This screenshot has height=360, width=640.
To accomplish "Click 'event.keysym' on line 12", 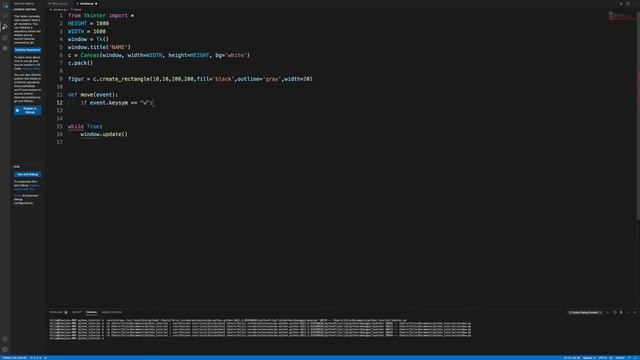I will point(109,102).
